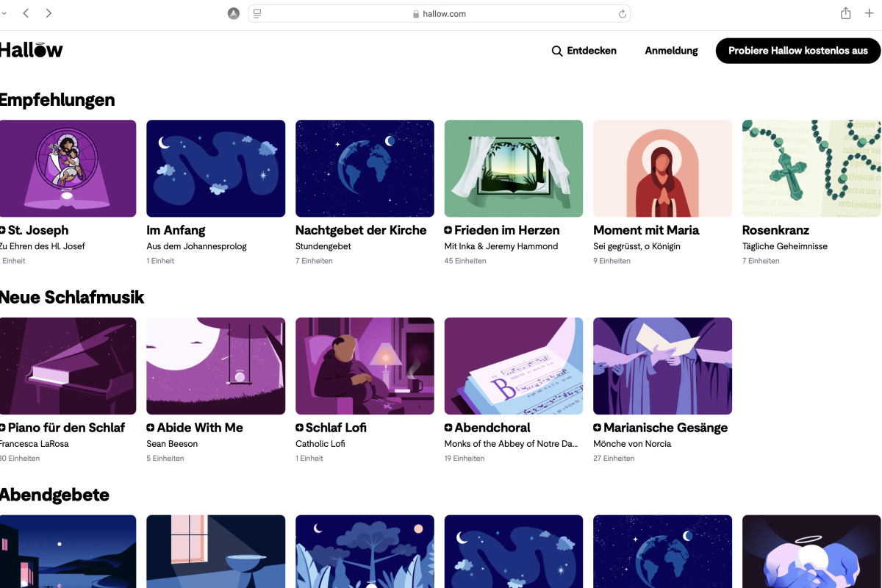
Task: Open the Nachtgebet der Kirche globe thumbnail
Action: 365,168
